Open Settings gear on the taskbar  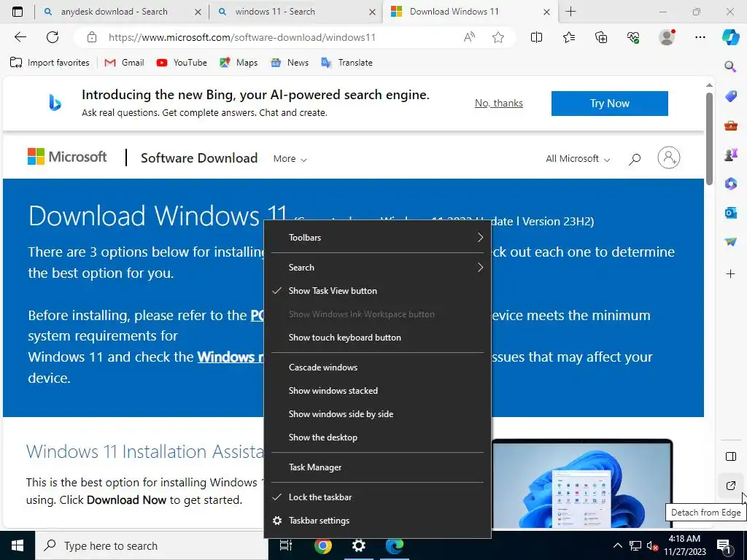tap(359, 545)
